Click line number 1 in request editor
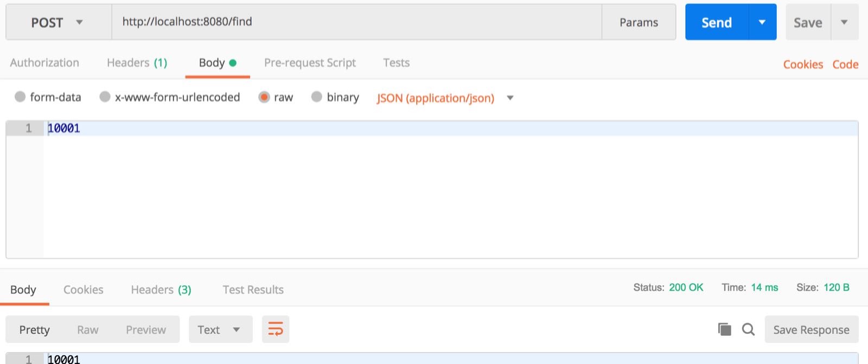The height and width of the screenshot is (364, 868). (x=28, y=129)
